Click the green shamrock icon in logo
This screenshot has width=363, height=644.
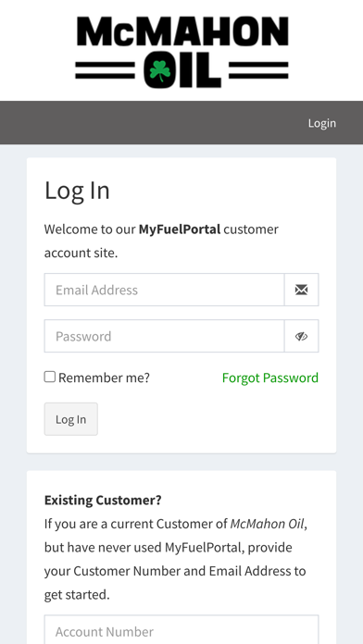pos(159,70)
